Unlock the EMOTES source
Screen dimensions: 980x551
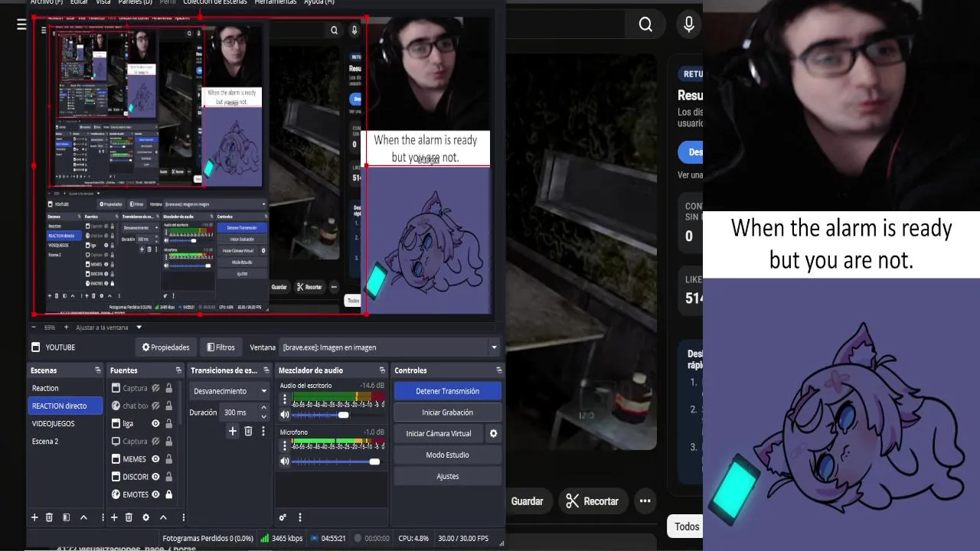tap(168, 494)
